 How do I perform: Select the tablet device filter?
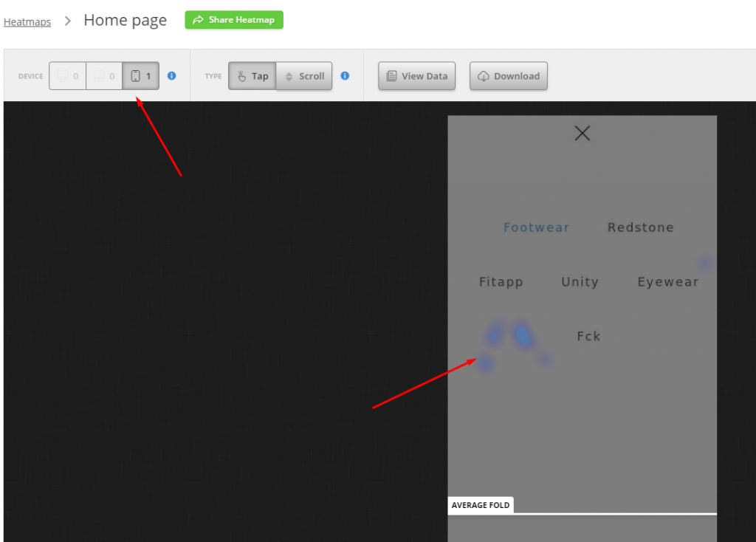point(104,76)
